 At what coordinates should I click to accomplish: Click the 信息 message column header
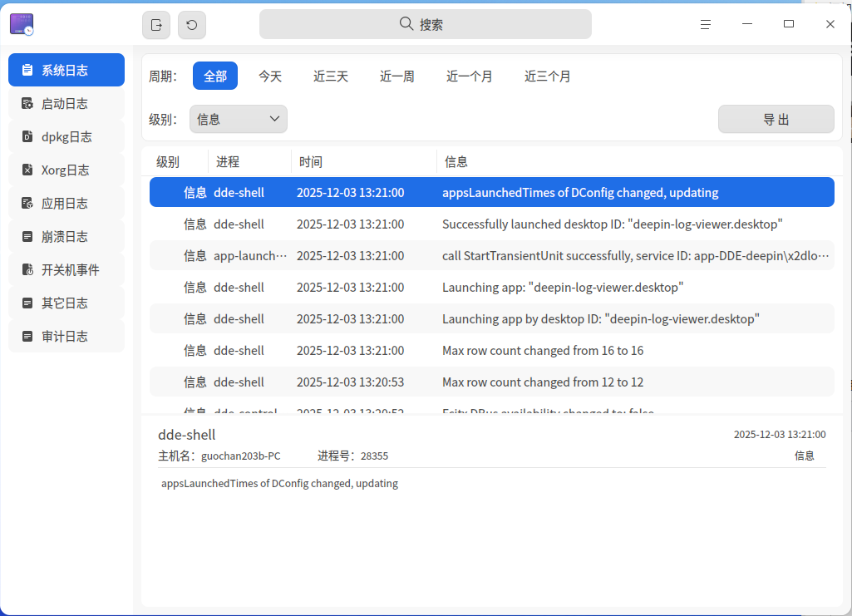638,161
